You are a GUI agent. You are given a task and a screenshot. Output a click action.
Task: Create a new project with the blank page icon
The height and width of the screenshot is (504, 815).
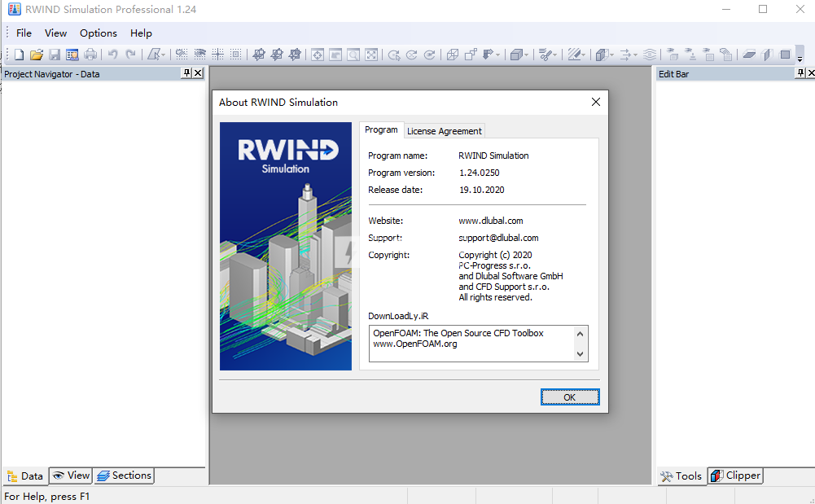point(19,55)
